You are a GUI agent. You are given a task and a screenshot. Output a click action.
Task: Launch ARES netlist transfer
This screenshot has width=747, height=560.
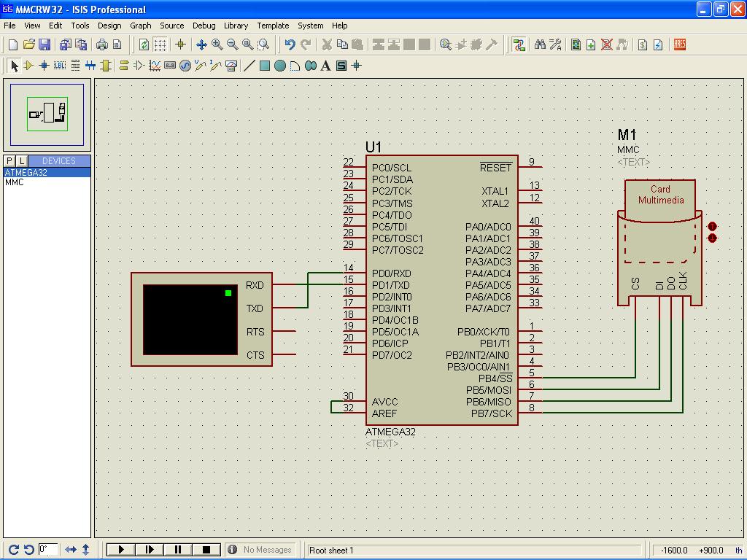tap(680, 44)
